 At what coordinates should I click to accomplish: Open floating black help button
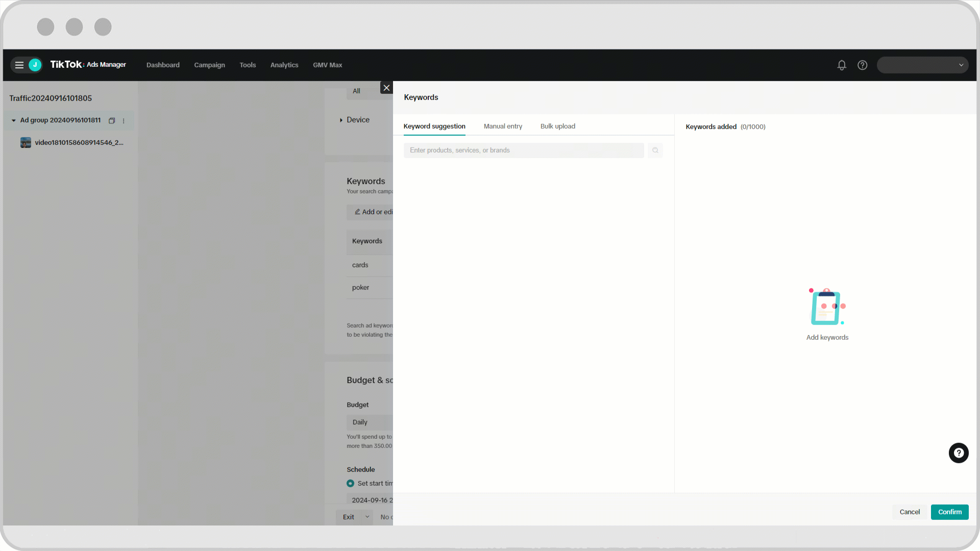click(x=958, y=453)
